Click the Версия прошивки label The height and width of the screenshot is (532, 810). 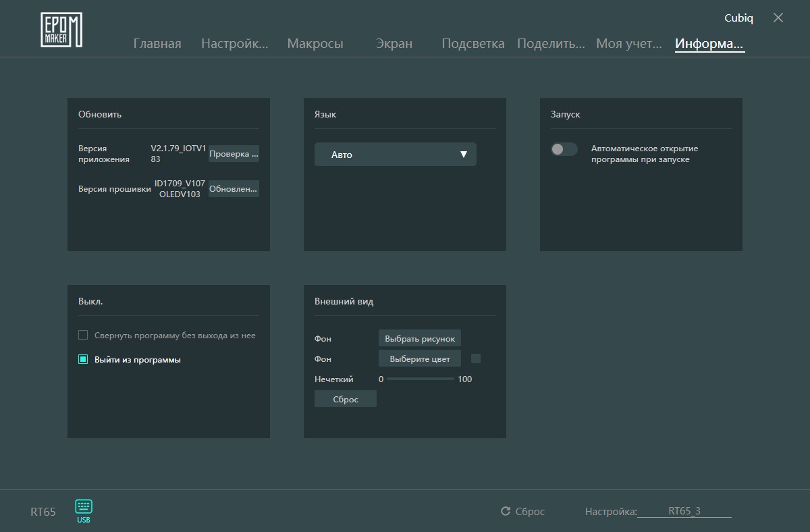115,189
